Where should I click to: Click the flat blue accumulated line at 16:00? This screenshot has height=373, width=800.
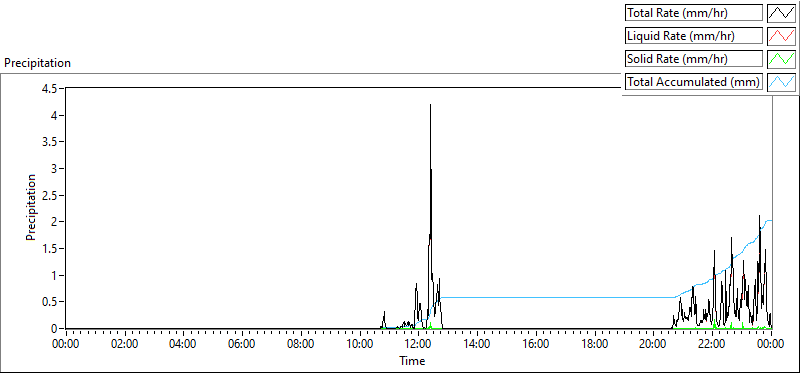(x=536, y=297)
